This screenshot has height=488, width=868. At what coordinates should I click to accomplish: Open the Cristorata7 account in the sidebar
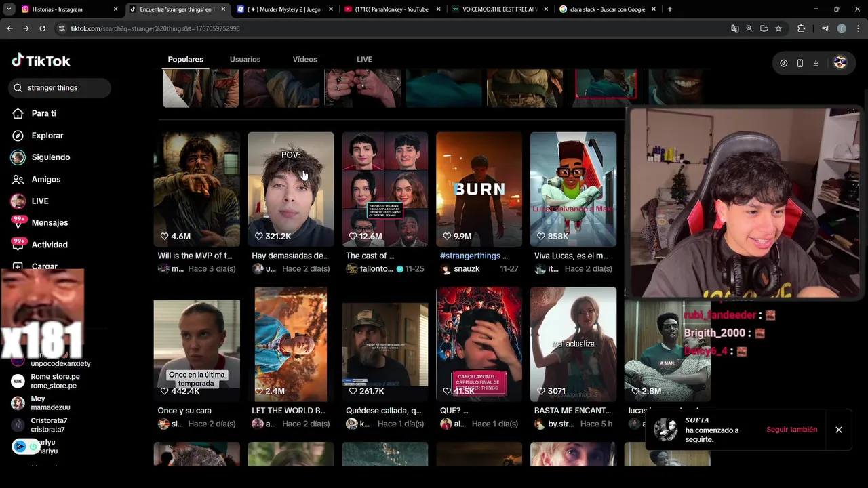(x=39, y=425)
